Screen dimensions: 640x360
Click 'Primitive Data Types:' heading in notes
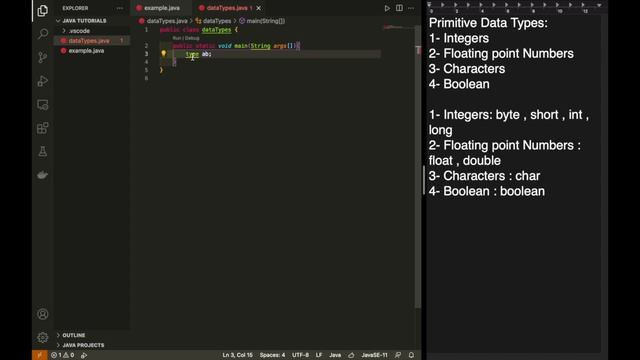[488, 23]
